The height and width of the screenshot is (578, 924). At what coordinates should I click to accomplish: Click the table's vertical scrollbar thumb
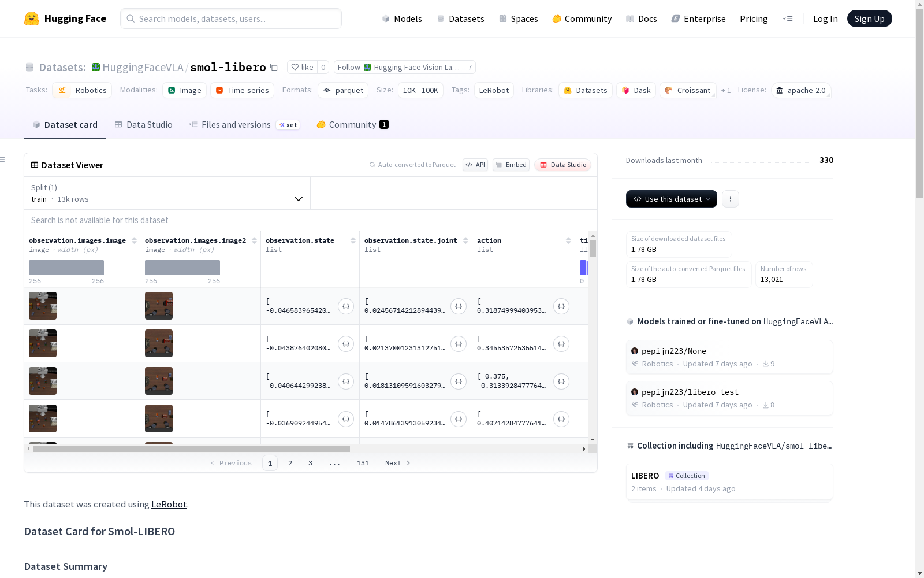(x=593, y=249)
